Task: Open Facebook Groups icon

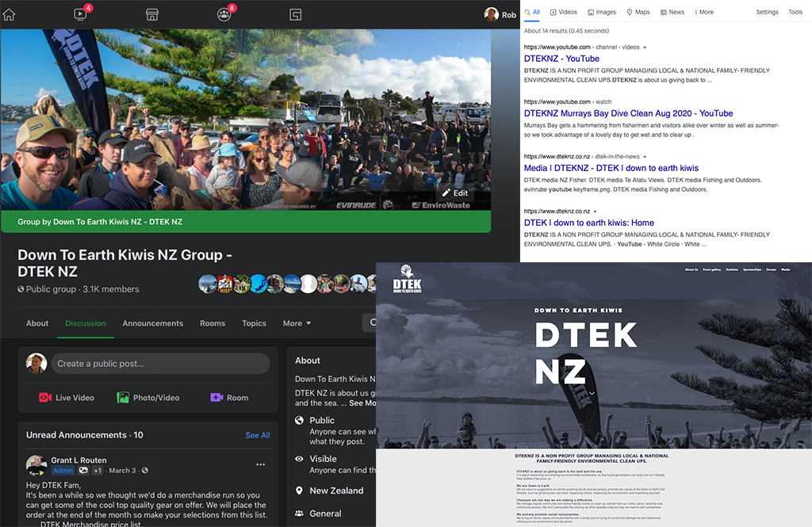Action: click(x=224, y=14)
